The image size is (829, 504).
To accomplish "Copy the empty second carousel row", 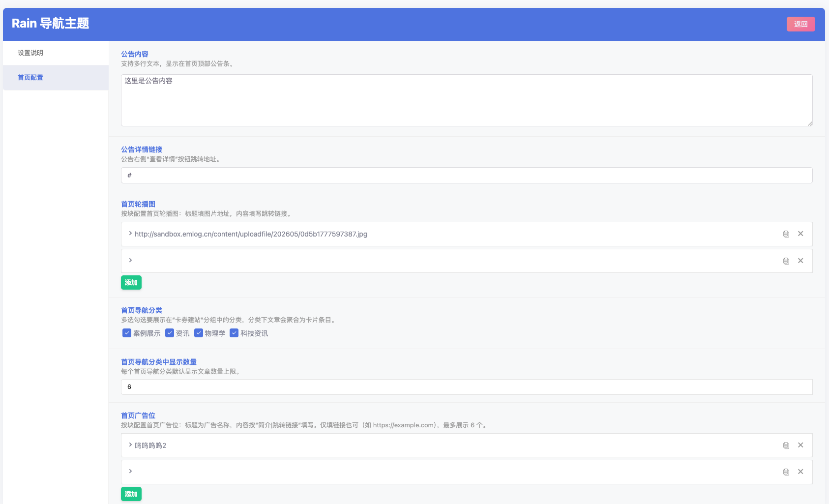I will (x=786, y=261).
